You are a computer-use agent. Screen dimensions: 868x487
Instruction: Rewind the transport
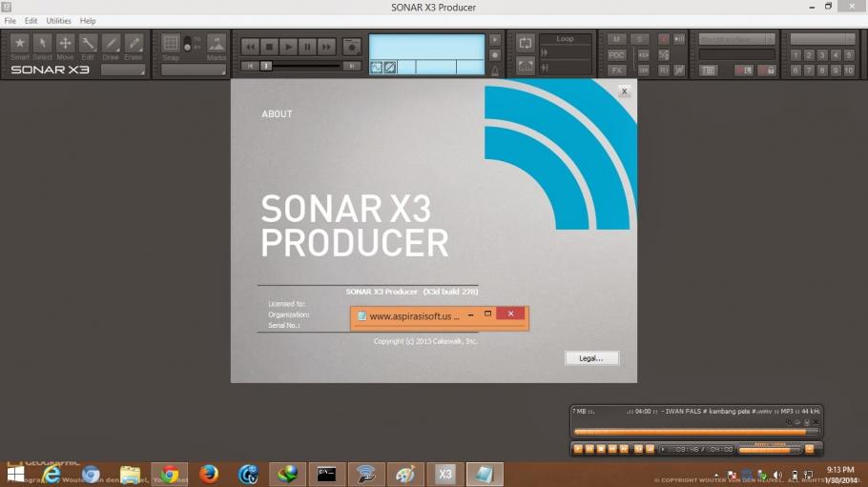[250, 47]
